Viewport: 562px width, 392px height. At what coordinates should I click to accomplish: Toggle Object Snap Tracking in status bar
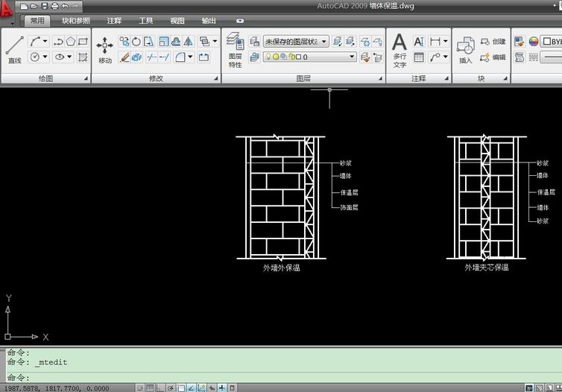(x=191, y=388)
